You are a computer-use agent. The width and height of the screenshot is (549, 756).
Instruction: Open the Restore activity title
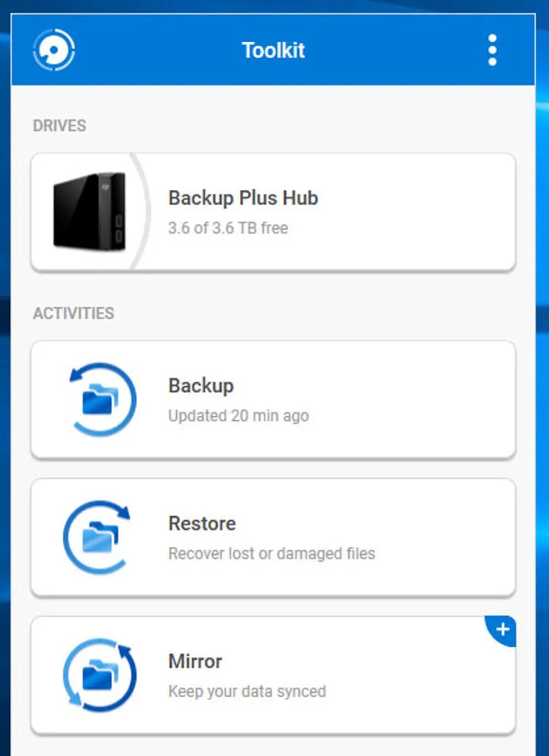[202, 523]
